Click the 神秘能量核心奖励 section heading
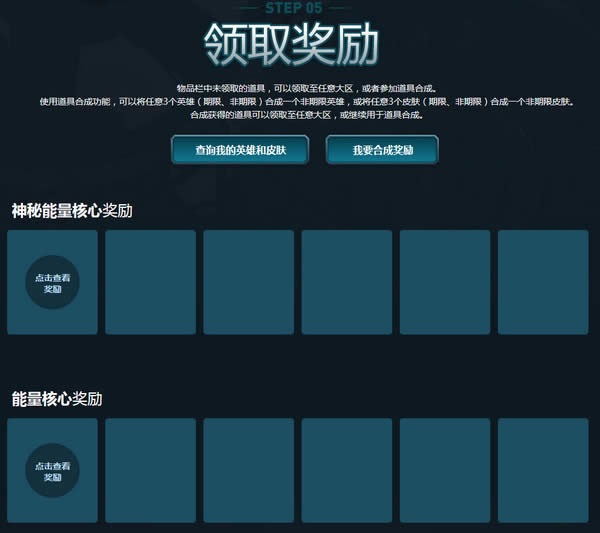 coord(72,211)
